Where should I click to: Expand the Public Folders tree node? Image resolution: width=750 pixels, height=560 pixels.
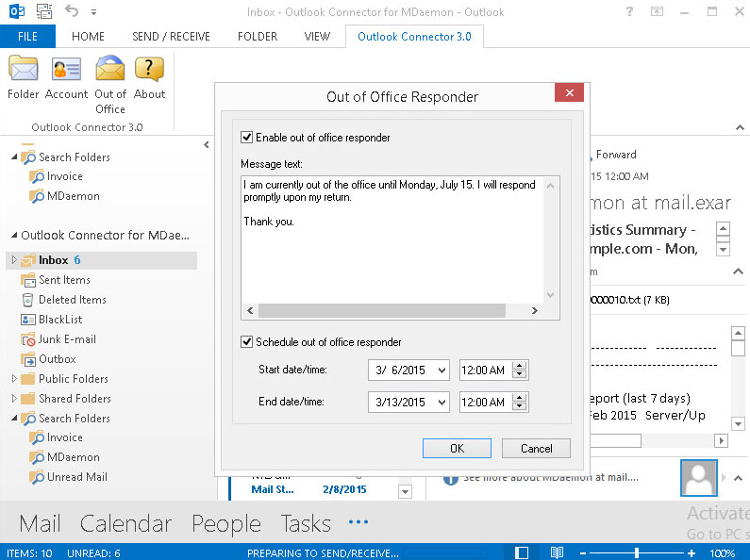point(14,379)
